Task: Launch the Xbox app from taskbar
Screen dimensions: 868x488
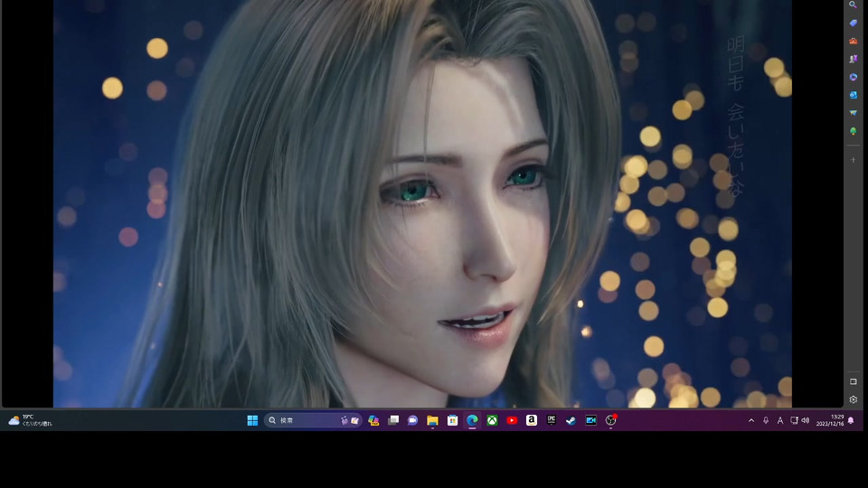Action: pyautogui.click(x=492, y=420)
